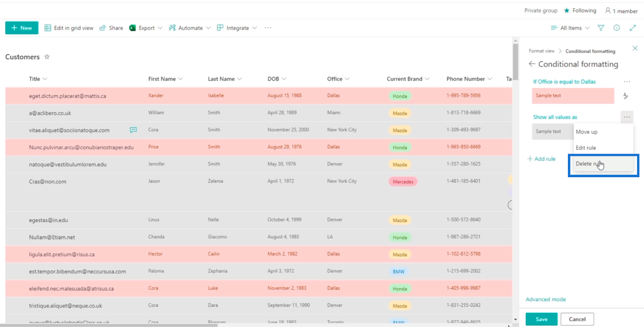Image resolution: width=644 pixels, height=327 pixels.
Task: Open Edit in grid view
Action: pos(69,28)
